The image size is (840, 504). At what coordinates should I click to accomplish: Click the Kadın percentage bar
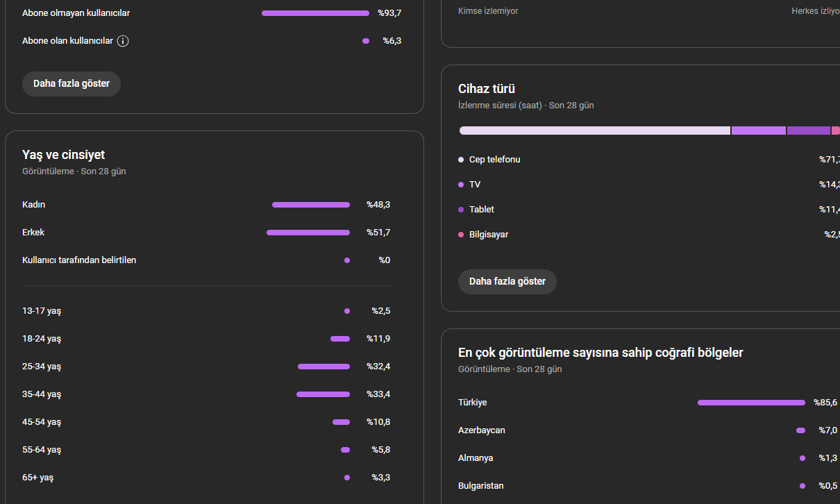click(x=311, y=205)
